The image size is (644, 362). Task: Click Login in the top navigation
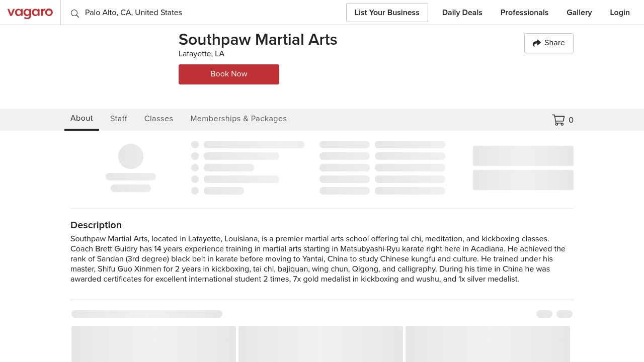tap(619, 13)
